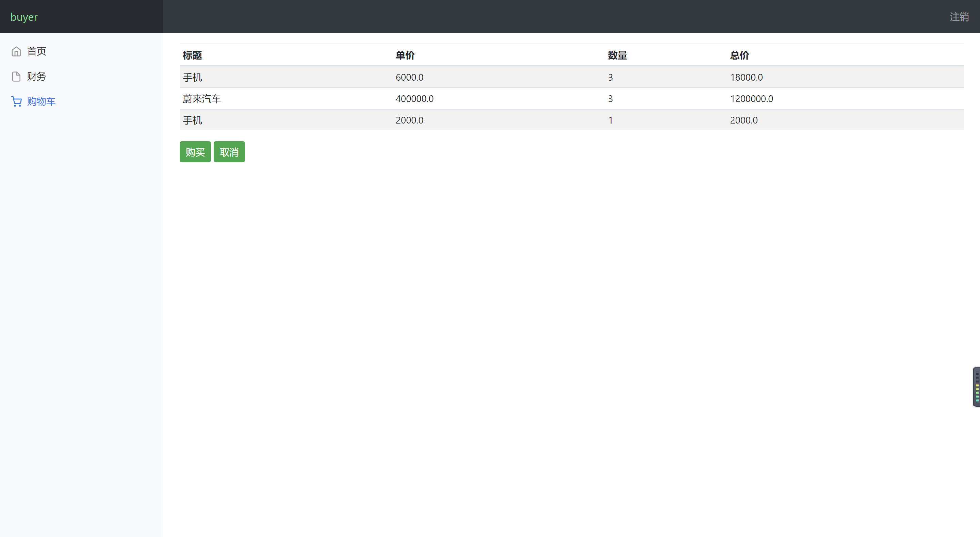This screenshot has width=980, height=537.
Task: Select the active 购物车 sidebar entry
Action: click(x=41, y=101)
